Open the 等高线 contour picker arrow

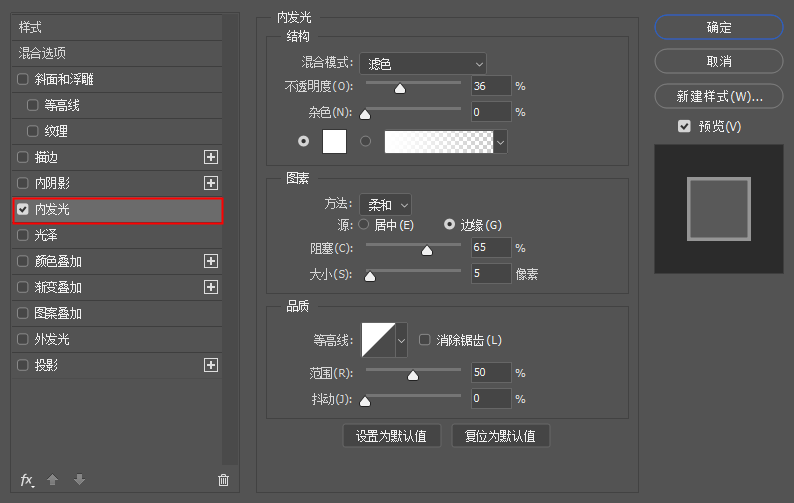coord(401,340)
